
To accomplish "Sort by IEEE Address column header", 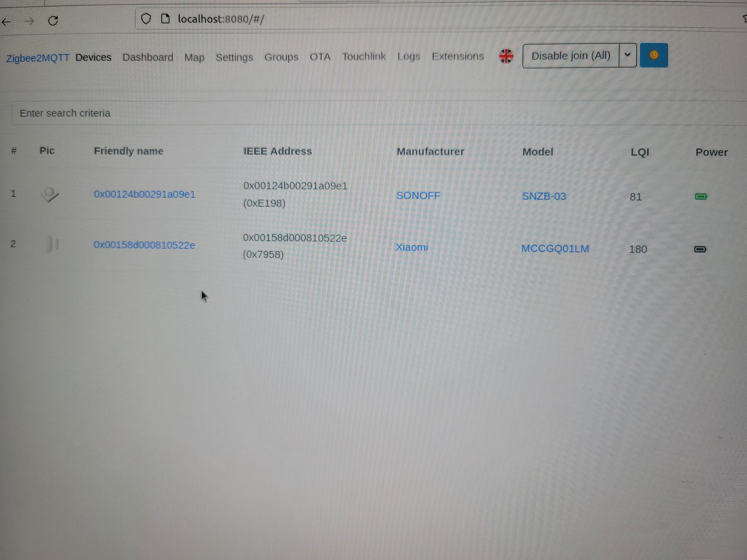I will (278, 151).
